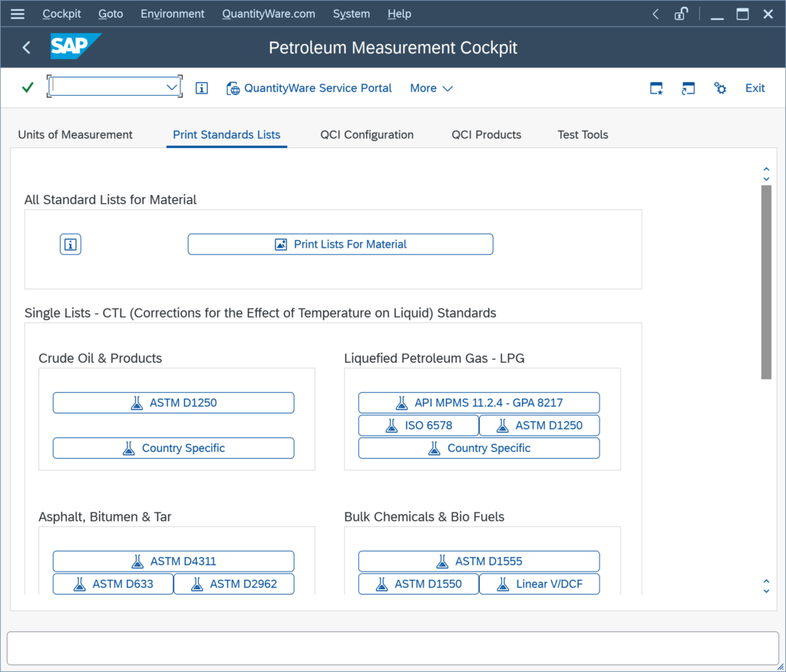
Task: Click the ASTM D4311 button
Action: click(x=173, y=562)
